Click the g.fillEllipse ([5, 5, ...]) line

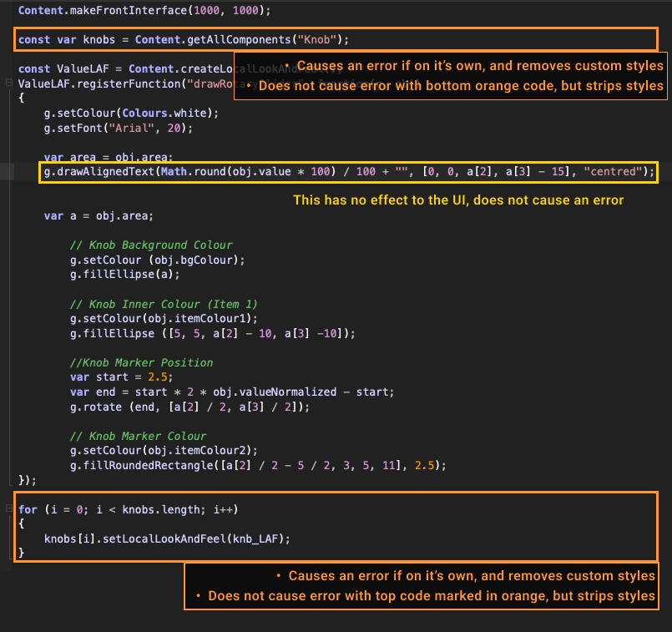[213, 333]
